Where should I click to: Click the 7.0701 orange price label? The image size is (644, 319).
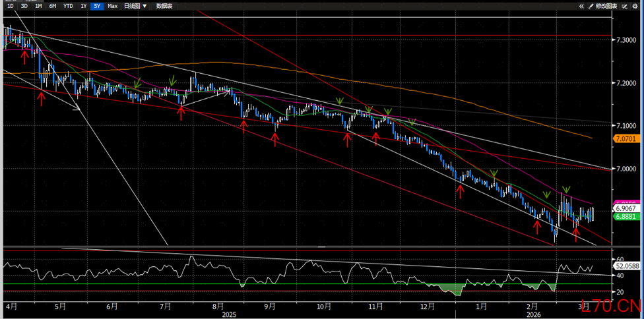(x=624, y=139)
